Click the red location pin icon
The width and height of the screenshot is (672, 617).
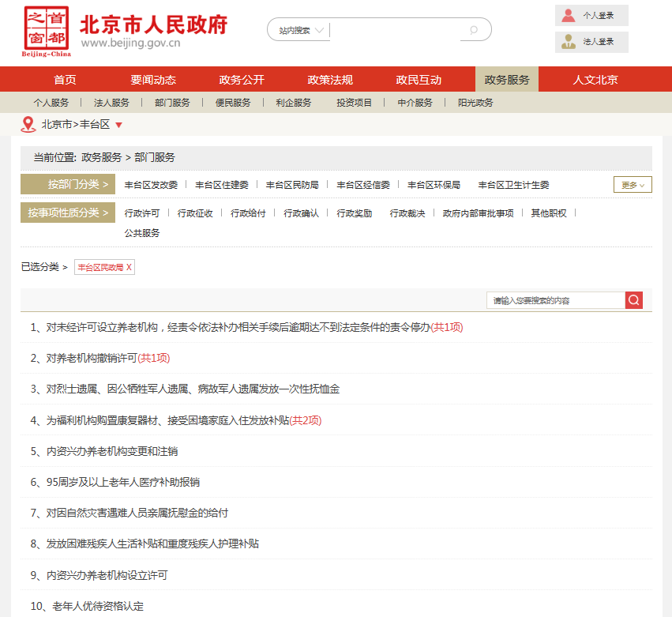click(28, 125)
